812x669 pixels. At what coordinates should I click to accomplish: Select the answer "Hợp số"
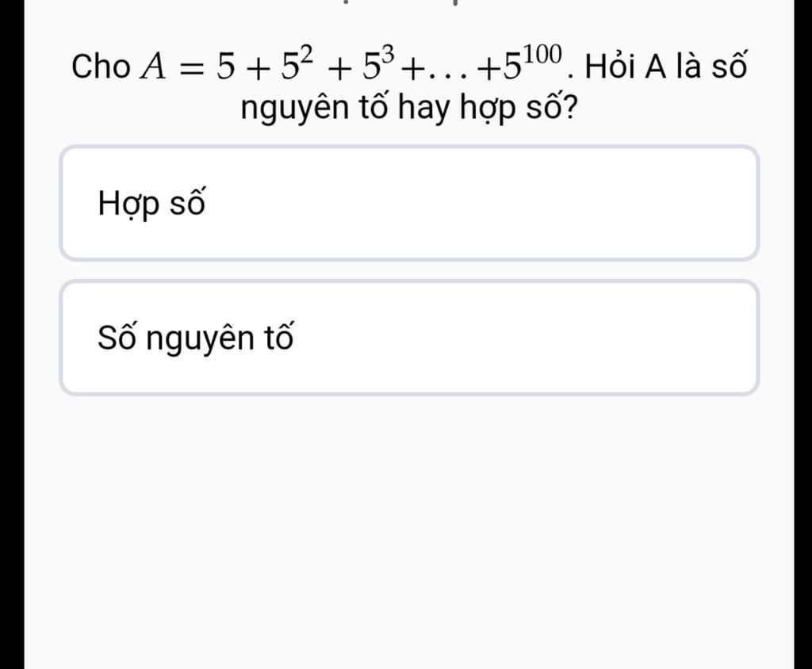[x=409, y=203]
